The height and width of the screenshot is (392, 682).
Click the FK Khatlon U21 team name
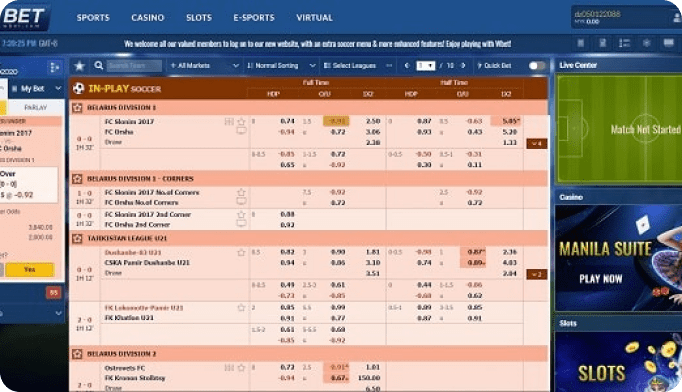coord(129,318)
